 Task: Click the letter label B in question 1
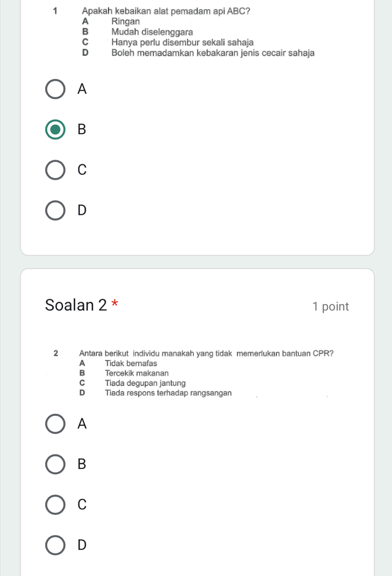(82, 129)
